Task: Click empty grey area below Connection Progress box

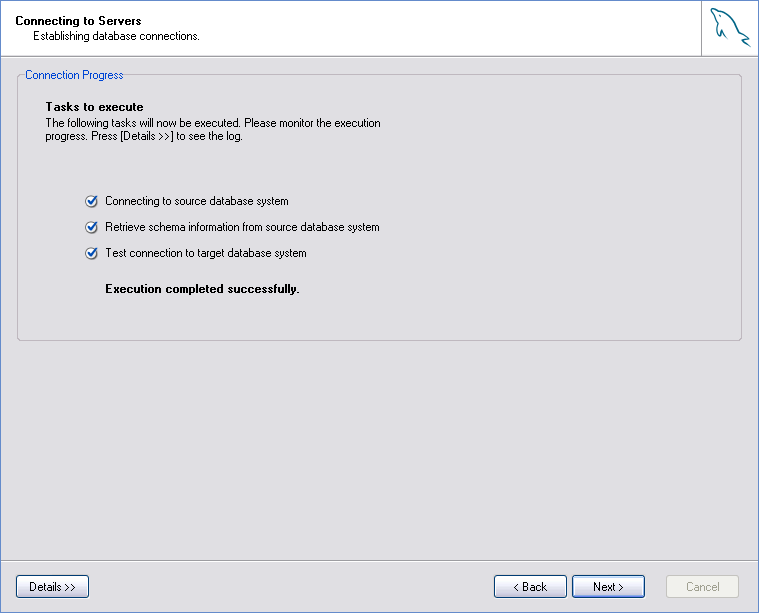Action: pos(380,450)
